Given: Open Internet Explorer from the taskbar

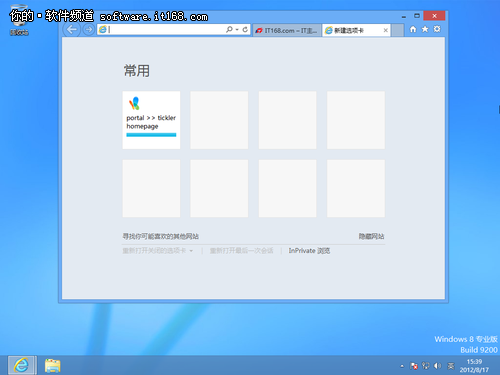Looking at the screenshot, I should (x=22, y=365).
